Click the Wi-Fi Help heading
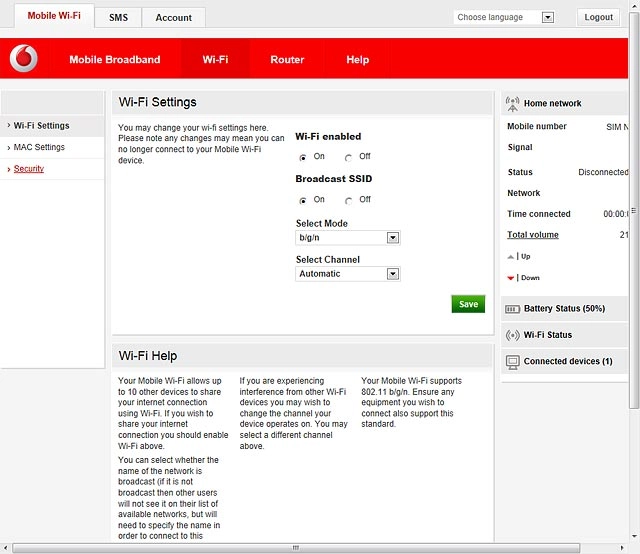Screen dimensions: 640x554 tap(148, 356)
